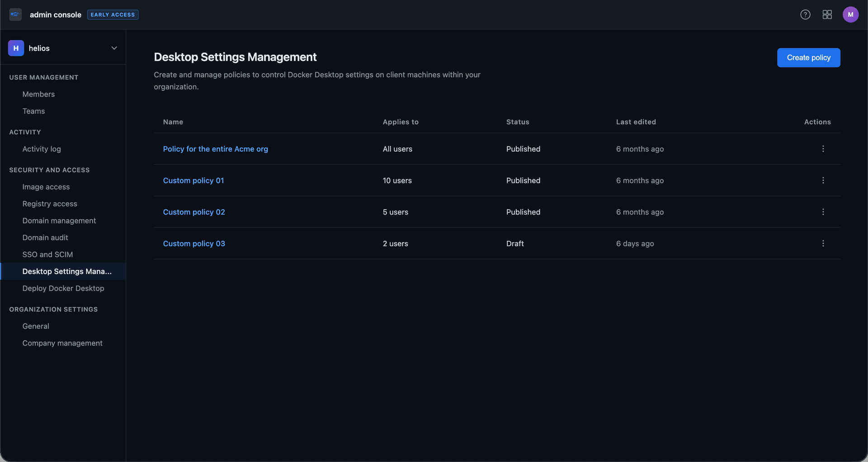The image size is (868, 462).
Task: Go to Members in the sidebar
Action: pyautogui.click(x=38, y=94)
